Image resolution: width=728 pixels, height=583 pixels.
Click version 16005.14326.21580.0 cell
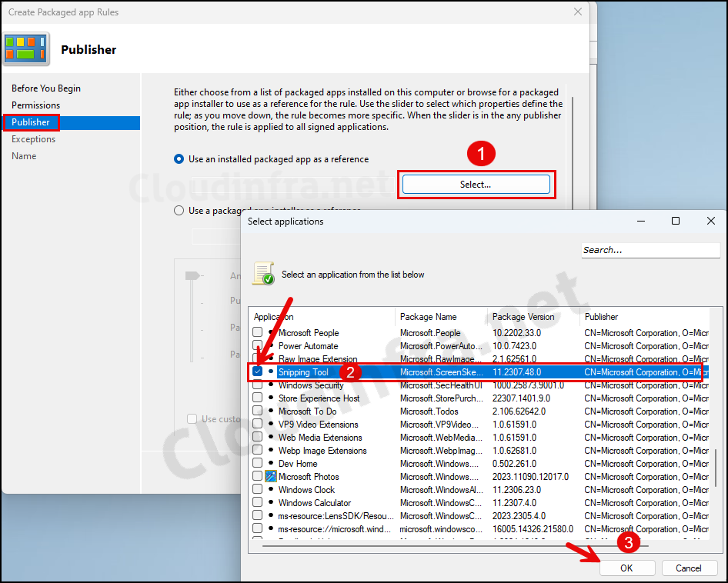pyautogui.click(x=533, y=528)
